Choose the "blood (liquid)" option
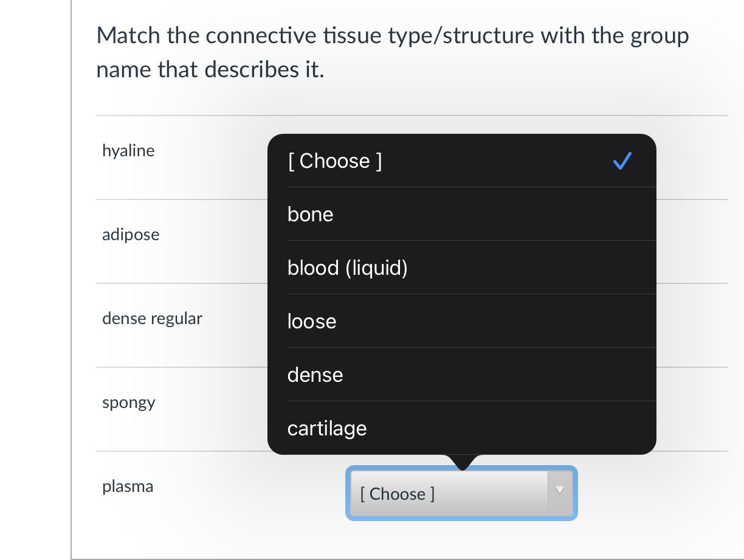The image size is (744, 560). pyautogui.click(x=347, y=268)
